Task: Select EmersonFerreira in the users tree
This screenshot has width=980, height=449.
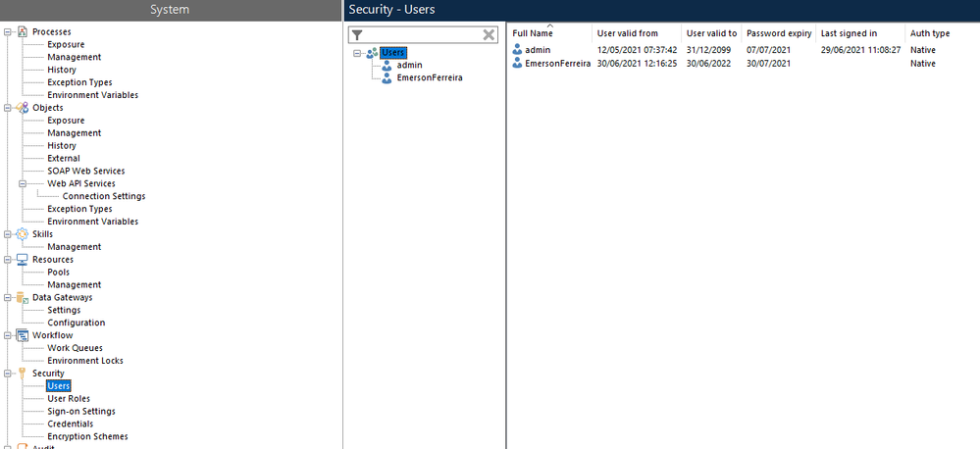Action: coord(430,78)
